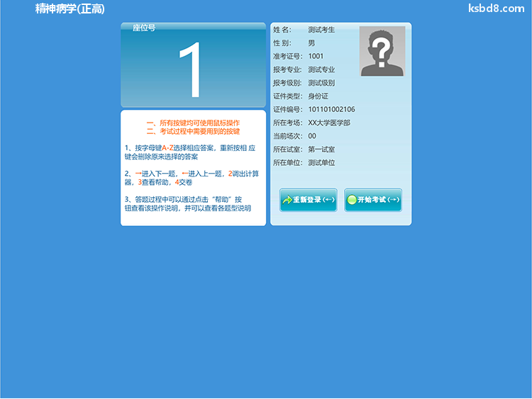Screen dimensions: 532x399
Task: Click the exam title 精神病学(正高)
Action: pyautogui.click(x=70, y=9)
